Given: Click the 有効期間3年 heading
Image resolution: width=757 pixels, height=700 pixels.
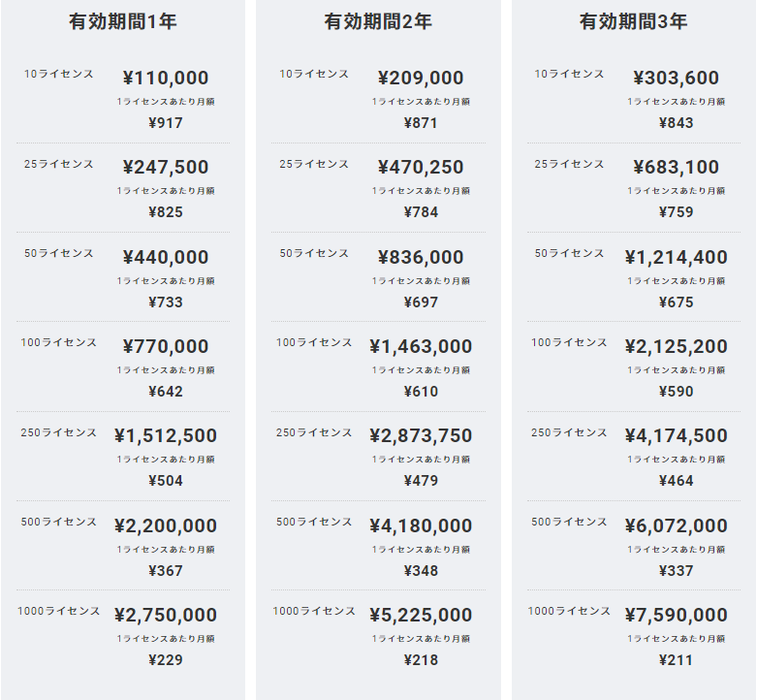Looking at the screenshot, I should click(x=633, y=21).
